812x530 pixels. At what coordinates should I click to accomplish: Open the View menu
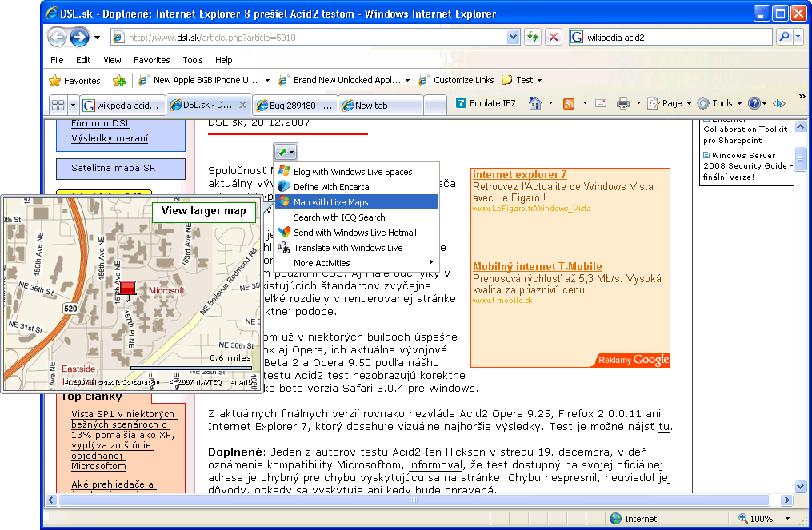[112, 60]
